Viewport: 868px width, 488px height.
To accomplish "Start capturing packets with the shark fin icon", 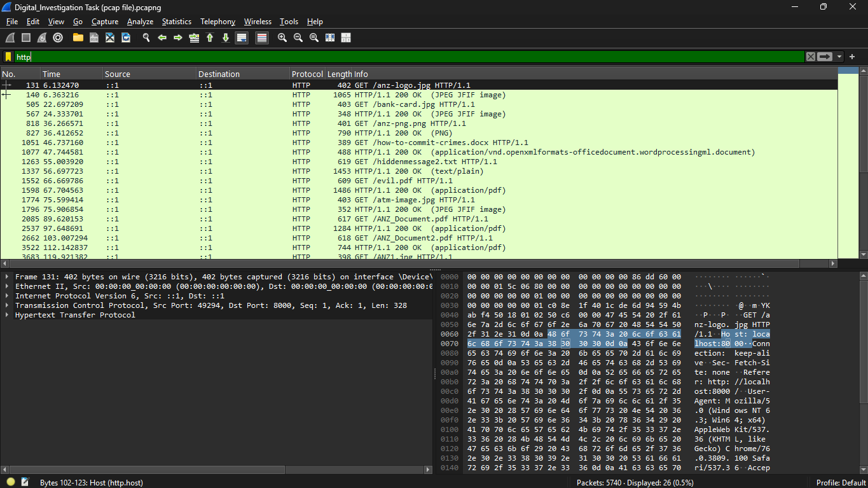I will coord(10,38).
